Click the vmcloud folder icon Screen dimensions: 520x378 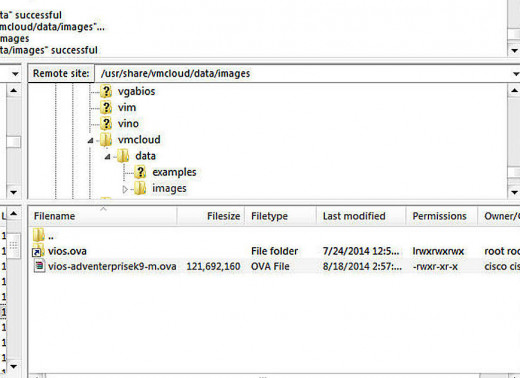(x=106, y=140)
